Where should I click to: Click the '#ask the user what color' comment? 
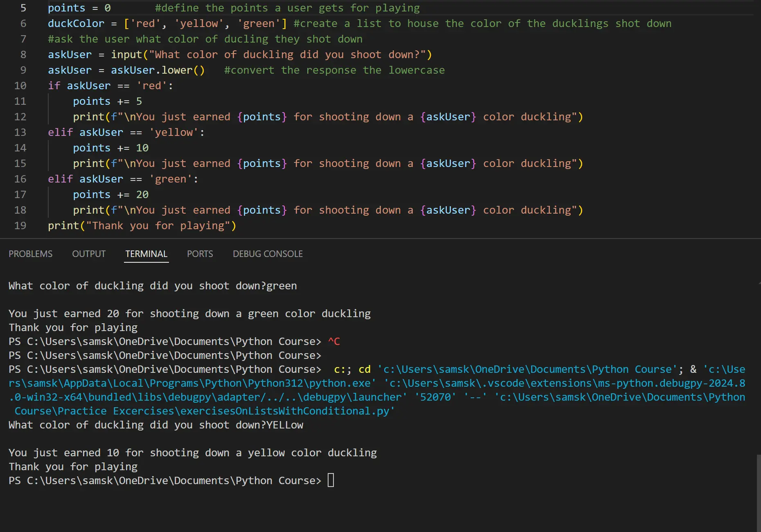(205, 39)
